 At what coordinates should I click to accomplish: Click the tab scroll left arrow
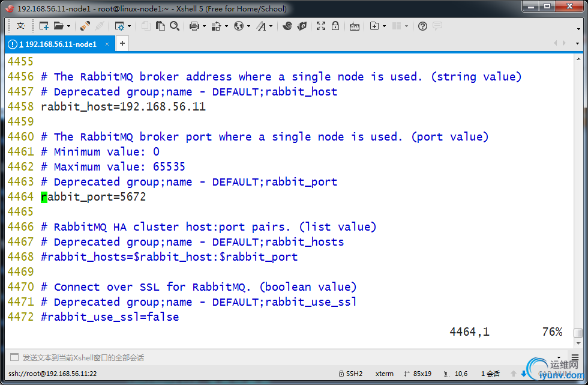(x=556, y=43)
